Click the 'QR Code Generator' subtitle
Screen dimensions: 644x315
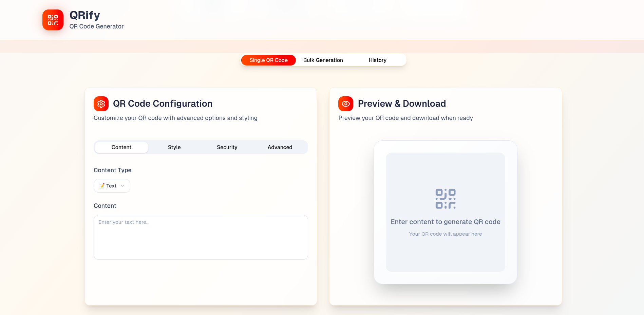(96, 26)
